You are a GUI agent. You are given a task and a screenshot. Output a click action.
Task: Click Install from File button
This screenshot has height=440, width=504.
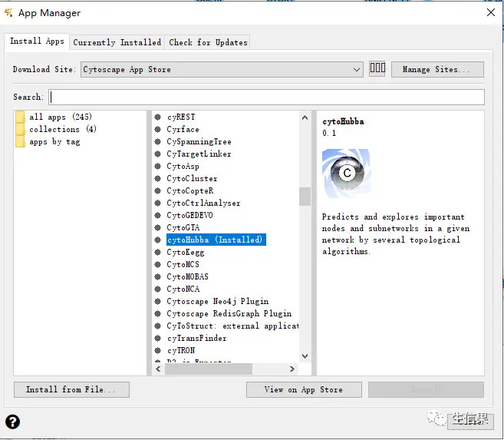(x=71, y=389)
